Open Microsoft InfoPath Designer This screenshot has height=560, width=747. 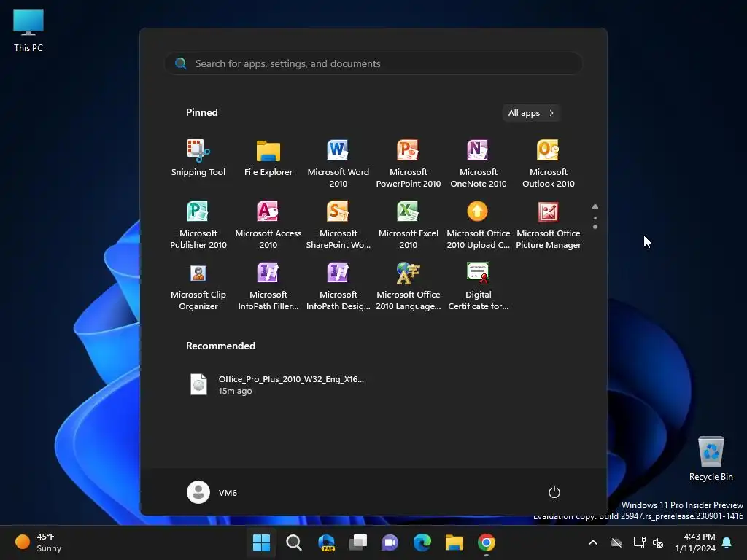[x=338, y=286]
